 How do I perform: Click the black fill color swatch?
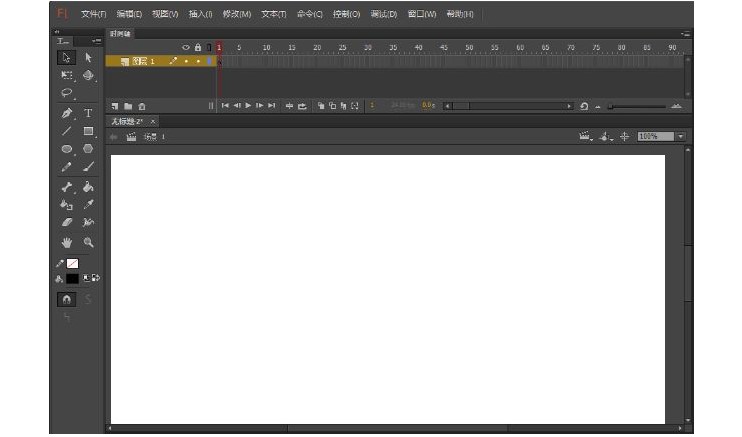click(72, 278)
